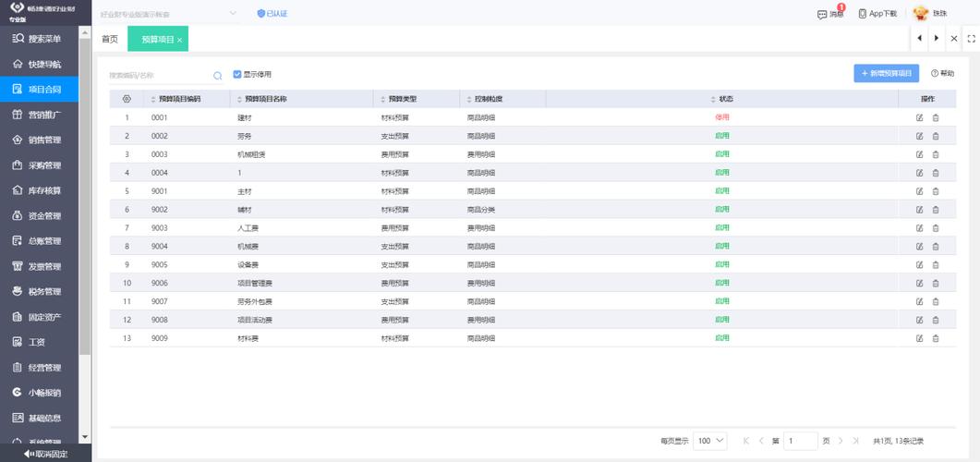Click the App下载 phone icon
Viewport: 980px width, 462px height.
[863, 14]
